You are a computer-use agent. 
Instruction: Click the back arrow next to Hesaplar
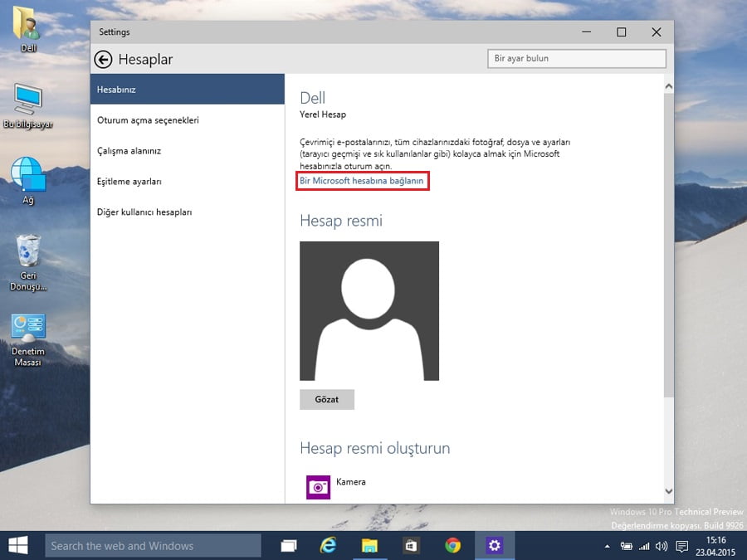pyautogui.click(x=108, y=59)
